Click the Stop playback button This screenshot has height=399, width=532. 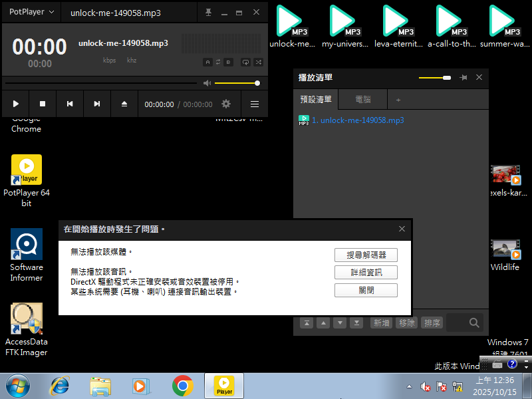[x=43, y=104]
